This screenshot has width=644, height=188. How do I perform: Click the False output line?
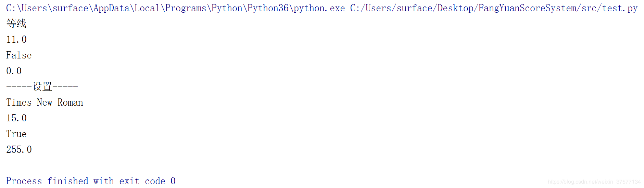point(19,55)
